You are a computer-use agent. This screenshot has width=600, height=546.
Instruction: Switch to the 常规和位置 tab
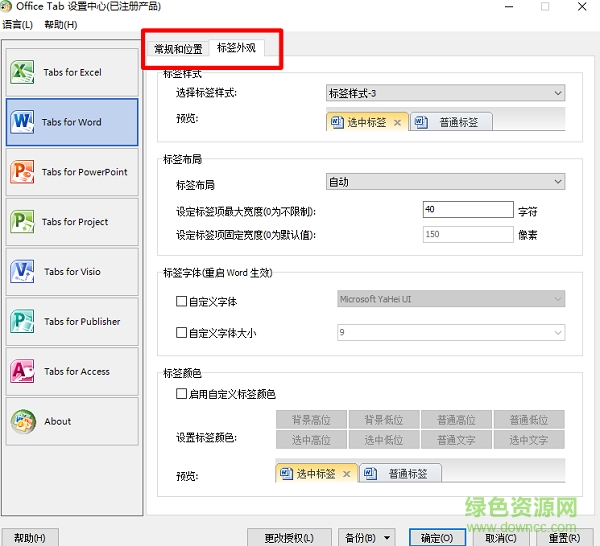[x=178, y=49]
